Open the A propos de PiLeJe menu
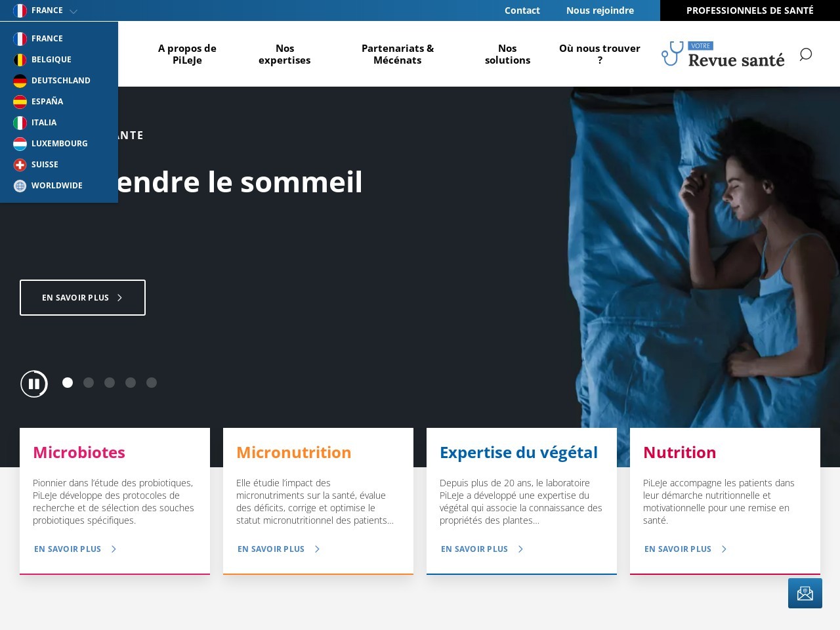 point(187,54)
